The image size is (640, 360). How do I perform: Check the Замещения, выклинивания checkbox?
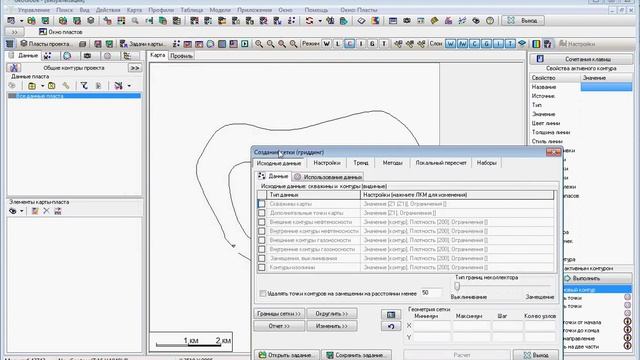(262, 258)
